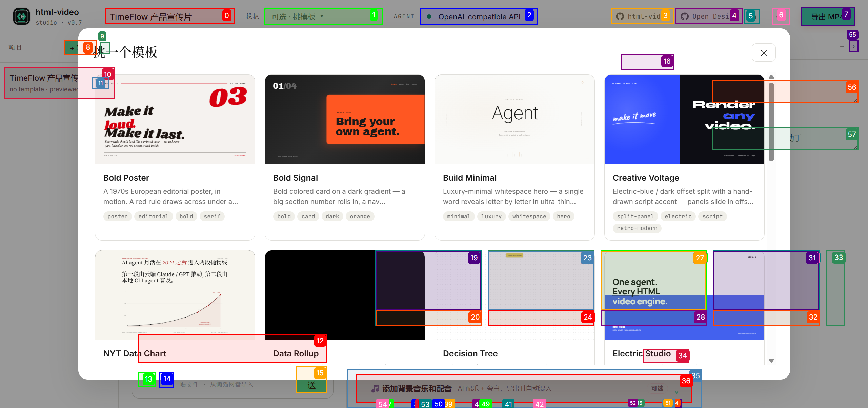Collapse the right panel with its chevron arrow
This screenshot has height=408, width=868.
pos(853,47)
